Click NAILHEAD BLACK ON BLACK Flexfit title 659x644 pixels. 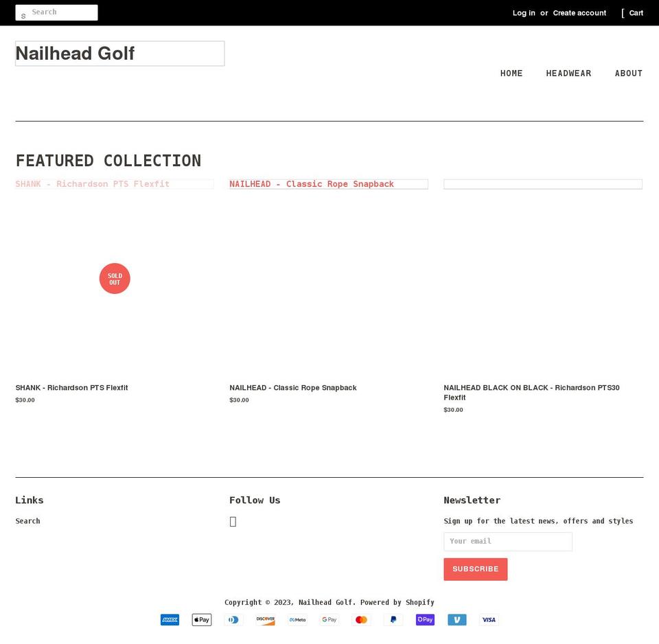(x=531, y=393)
